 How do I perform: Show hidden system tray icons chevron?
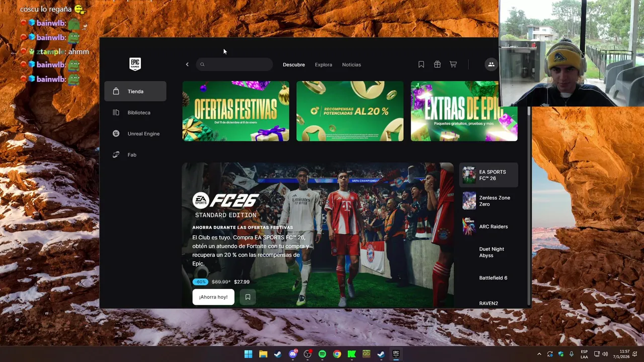point(539,354)
